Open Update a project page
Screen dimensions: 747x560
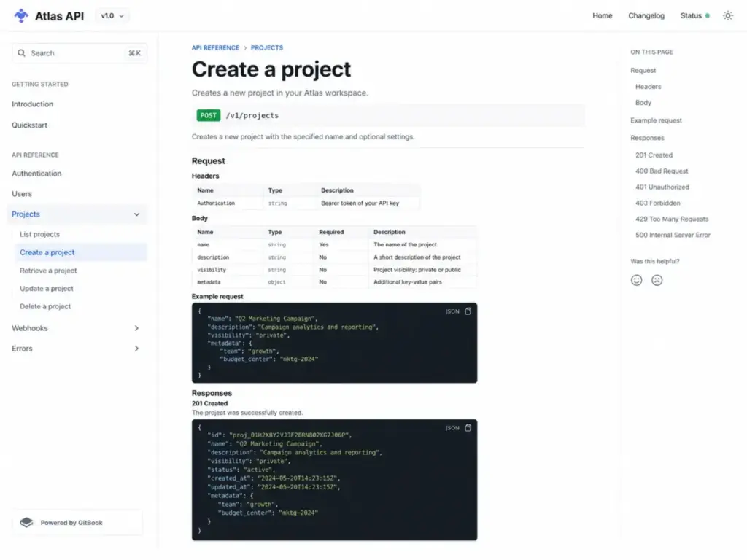click(x=47, y=289)
